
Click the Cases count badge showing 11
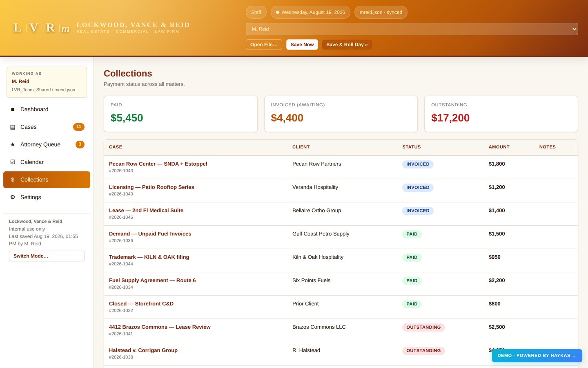pos(79,127)
